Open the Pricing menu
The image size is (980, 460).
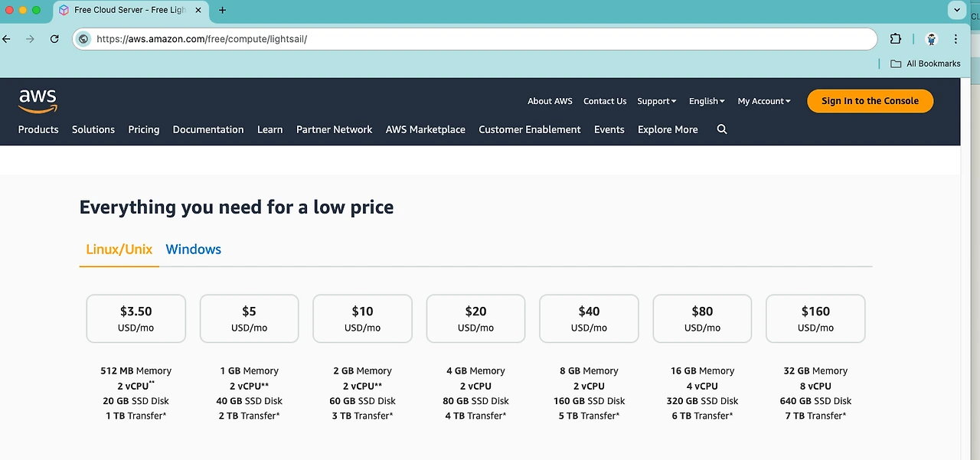tap(144, 129)
